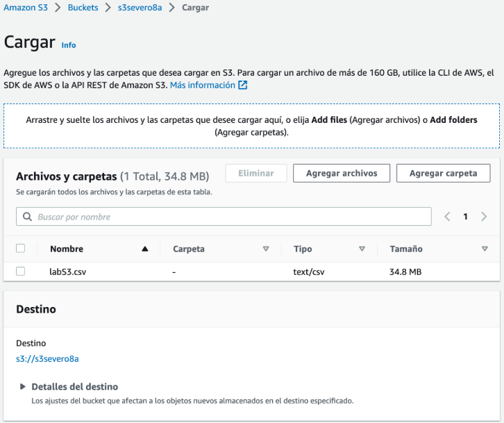
Task: Open the s3://s3severo8a destination link
Action: point(47,359)
